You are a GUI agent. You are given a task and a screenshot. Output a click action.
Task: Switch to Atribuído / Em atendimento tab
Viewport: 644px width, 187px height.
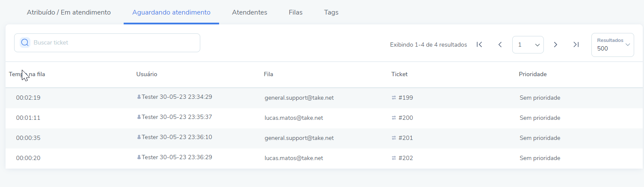69,12
